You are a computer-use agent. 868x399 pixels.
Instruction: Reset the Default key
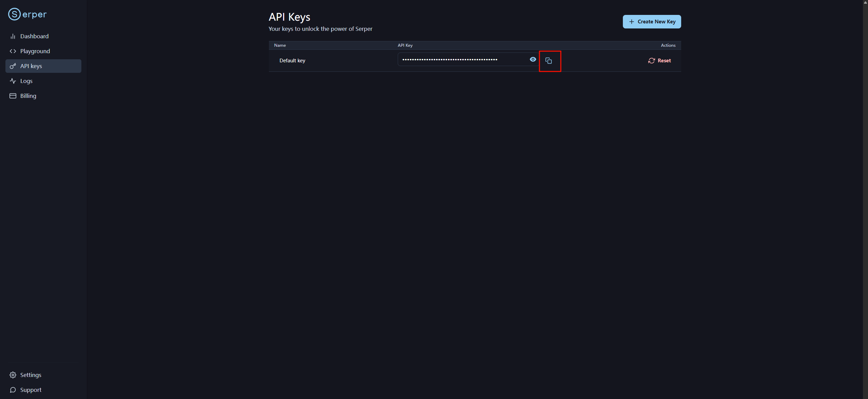(x=659, y=61)
